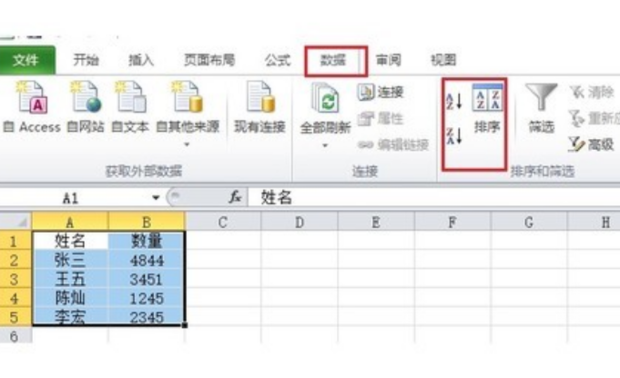
Task: Select row 6 header
Action: coord(15,336)
